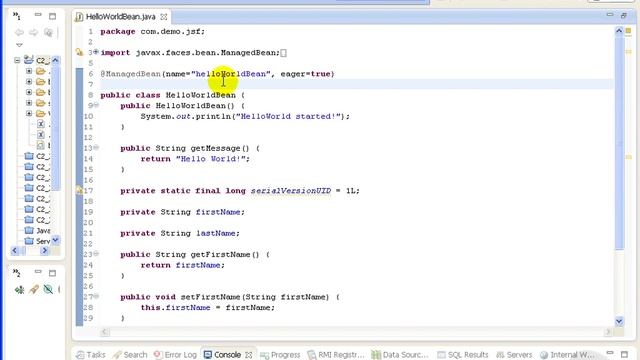640x360 pixels.
Task: Select the Serv project folder in the tree
Action: click(x=37, y=241)
